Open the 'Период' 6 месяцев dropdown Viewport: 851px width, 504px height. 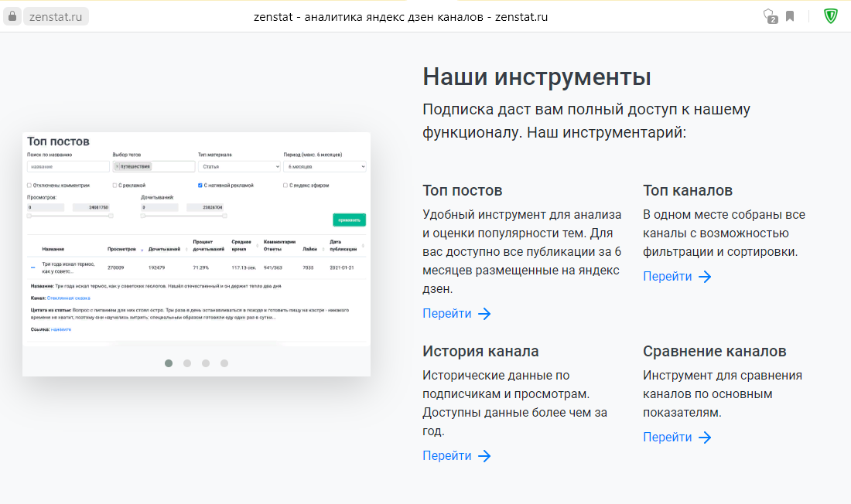(324, 166)
